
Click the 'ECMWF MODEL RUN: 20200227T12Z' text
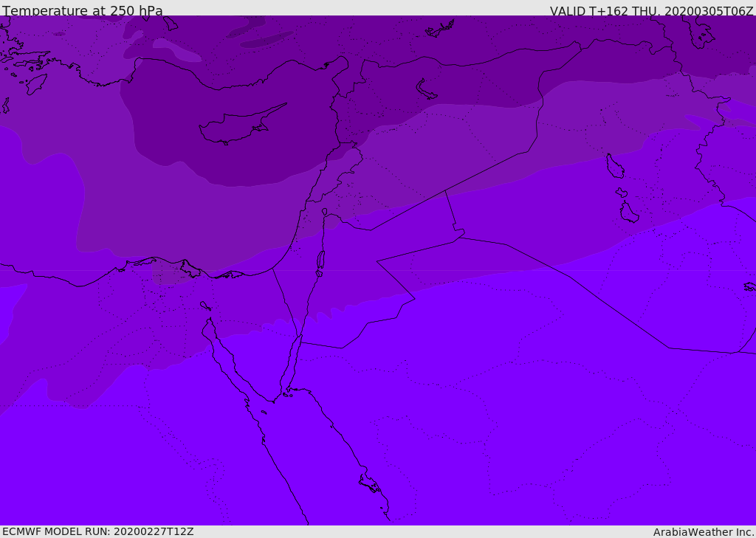[x=98, y=532]
